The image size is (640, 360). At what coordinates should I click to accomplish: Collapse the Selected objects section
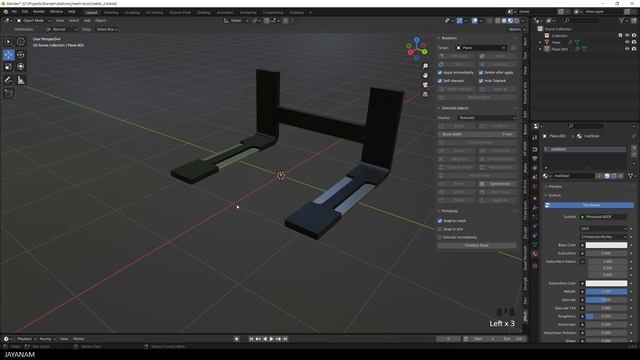(454, 108)
